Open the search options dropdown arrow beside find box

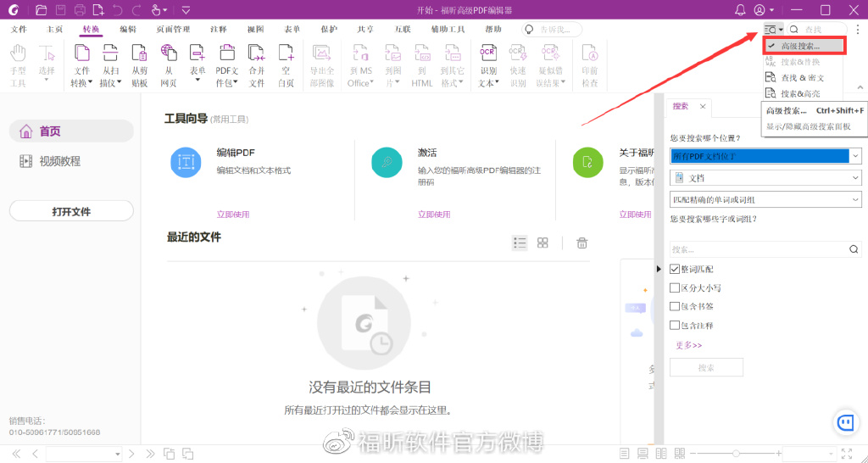click(x=780, y=30)
